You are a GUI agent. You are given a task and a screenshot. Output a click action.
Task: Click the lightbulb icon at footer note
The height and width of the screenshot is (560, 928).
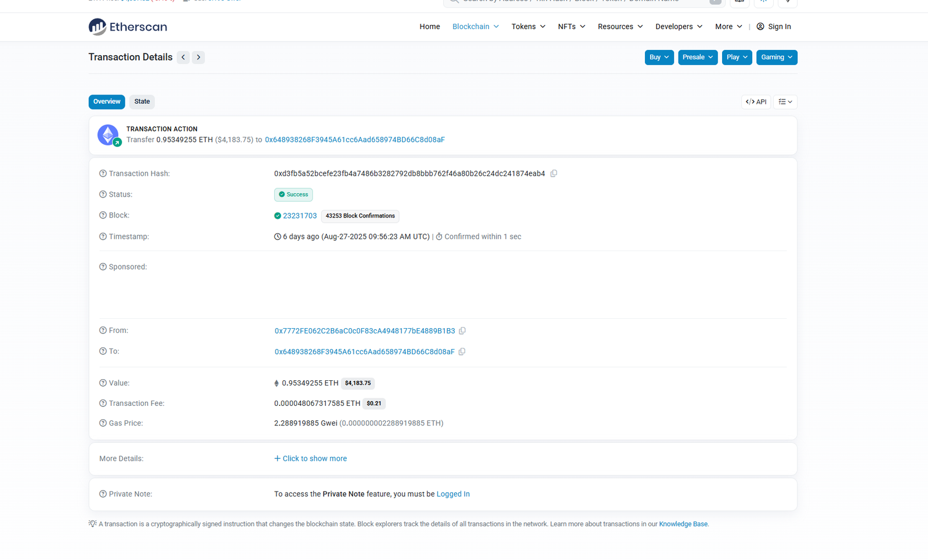(x=92, y=523)
